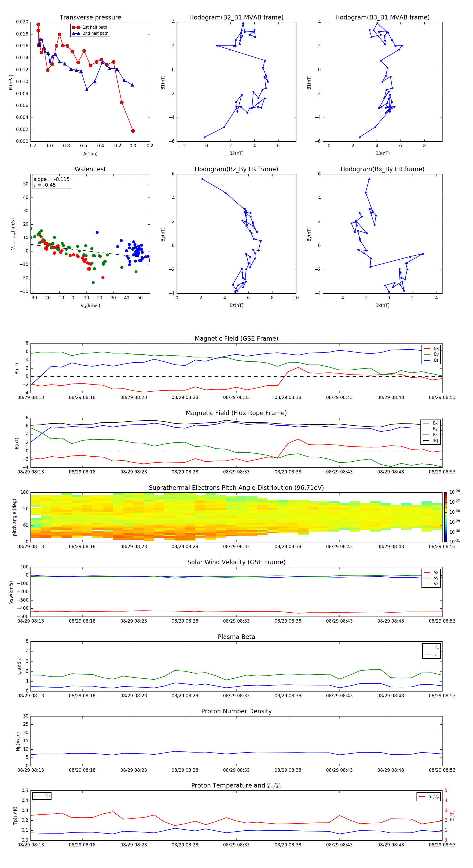Click the 'Vz' legend entry
This screenshot has width=473, height=868.
pyautogui.click(x=431, y=584)
